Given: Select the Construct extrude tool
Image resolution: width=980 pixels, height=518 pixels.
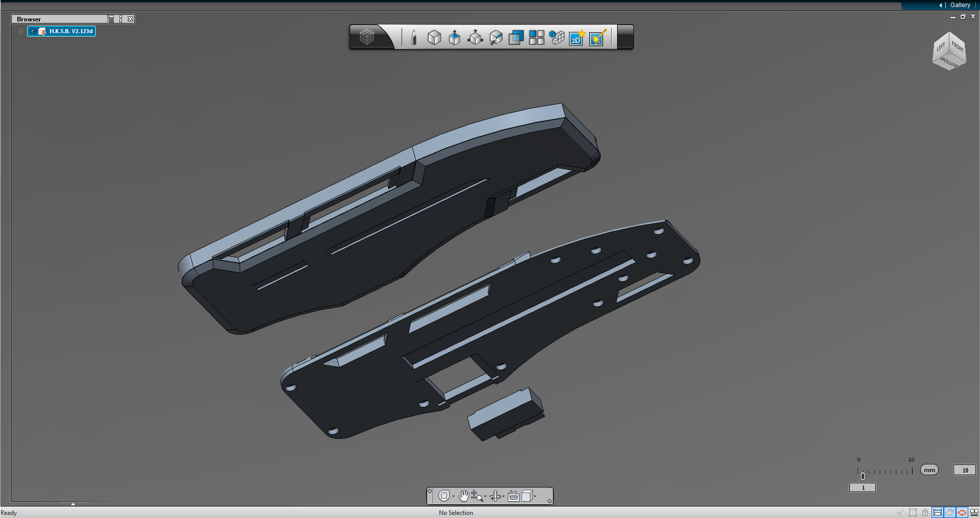Looking at the screenshot, I should [455, 37].
